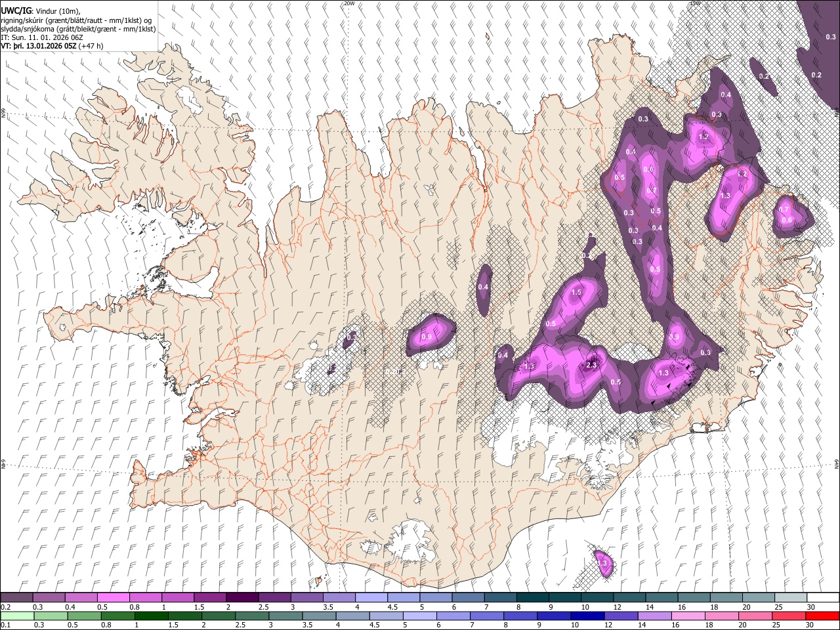The width and height of the screenshot is (840, 630).
Task: Pick the light pink swatch between 16 and 18, lower row
Action: 689,616
